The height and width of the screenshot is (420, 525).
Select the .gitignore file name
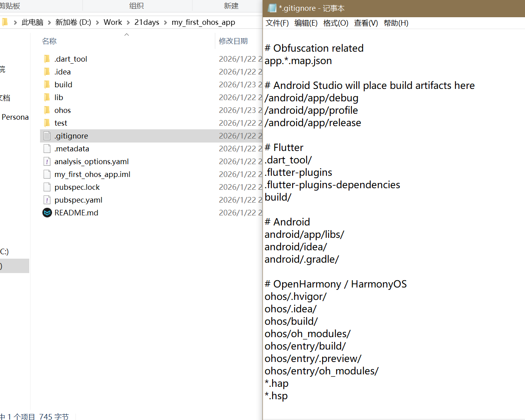[71, 136]
